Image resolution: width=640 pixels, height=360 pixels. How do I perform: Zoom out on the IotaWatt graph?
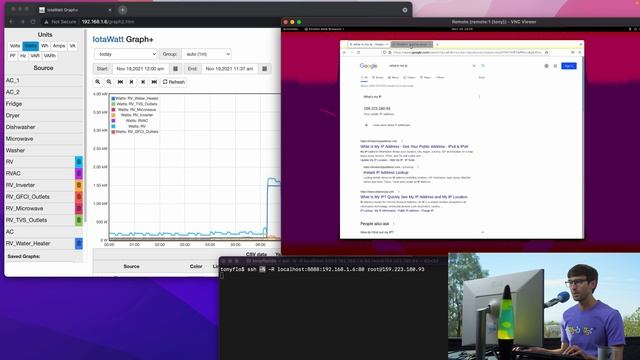point(109,82)
